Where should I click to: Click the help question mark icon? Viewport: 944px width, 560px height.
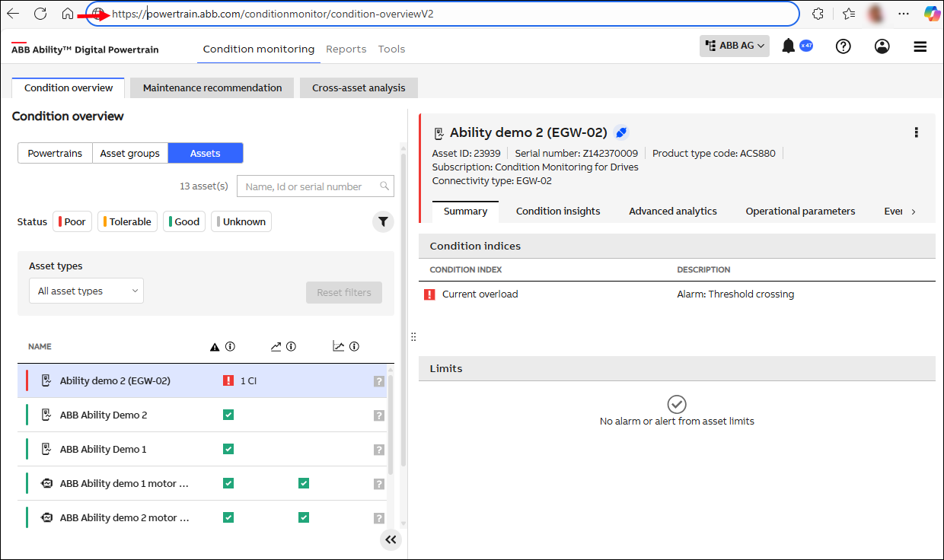(843, 46)
